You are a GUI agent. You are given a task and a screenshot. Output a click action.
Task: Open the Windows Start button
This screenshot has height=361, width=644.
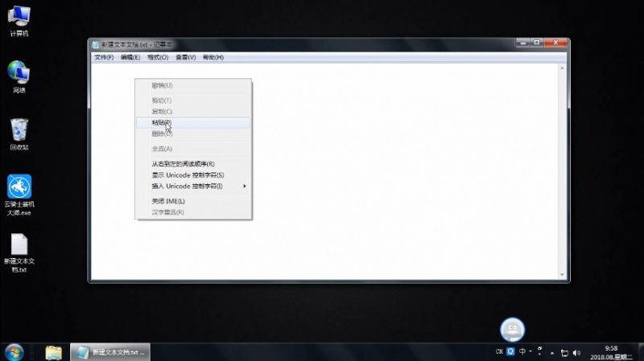click(14, 352)
